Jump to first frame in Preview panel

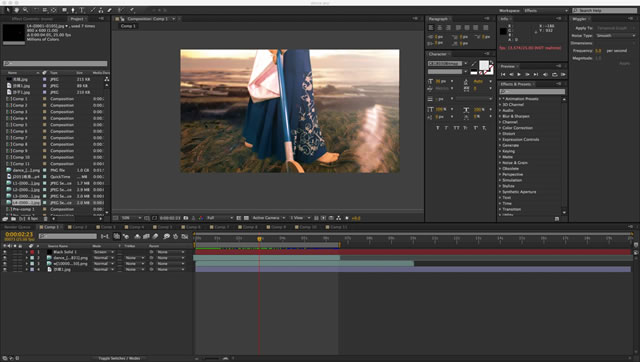click(503, 75)
